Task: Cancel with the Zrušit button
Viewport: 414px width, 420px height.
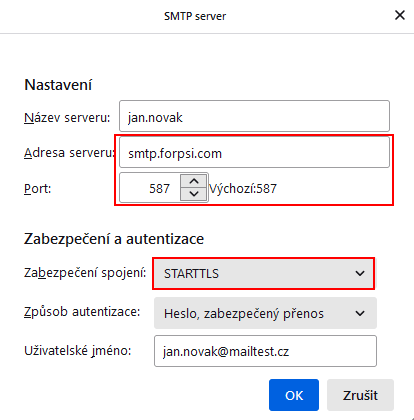Action: click(x=360, y=395)
